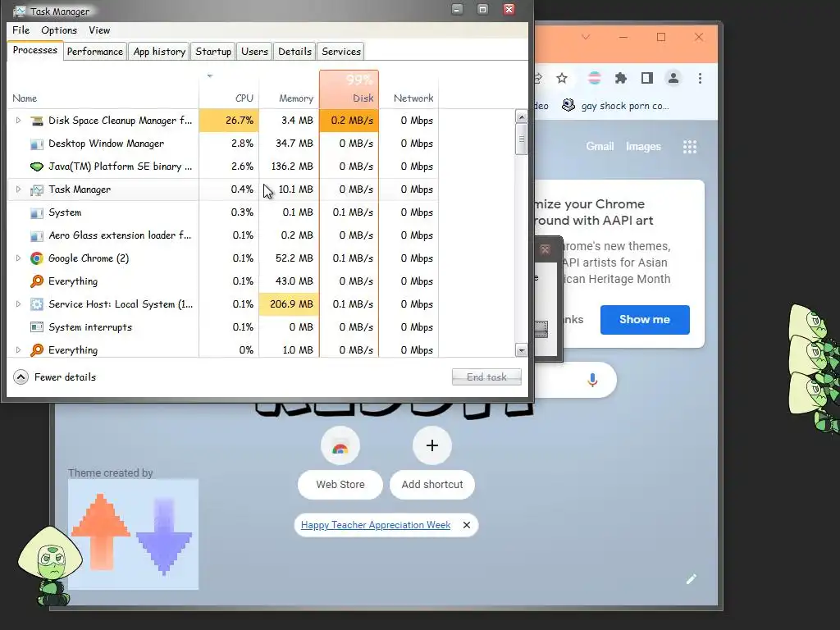Select the 206.9 MB memory cell
The height and width of the screenshot is (630, 840).
[x=290, y=304]
